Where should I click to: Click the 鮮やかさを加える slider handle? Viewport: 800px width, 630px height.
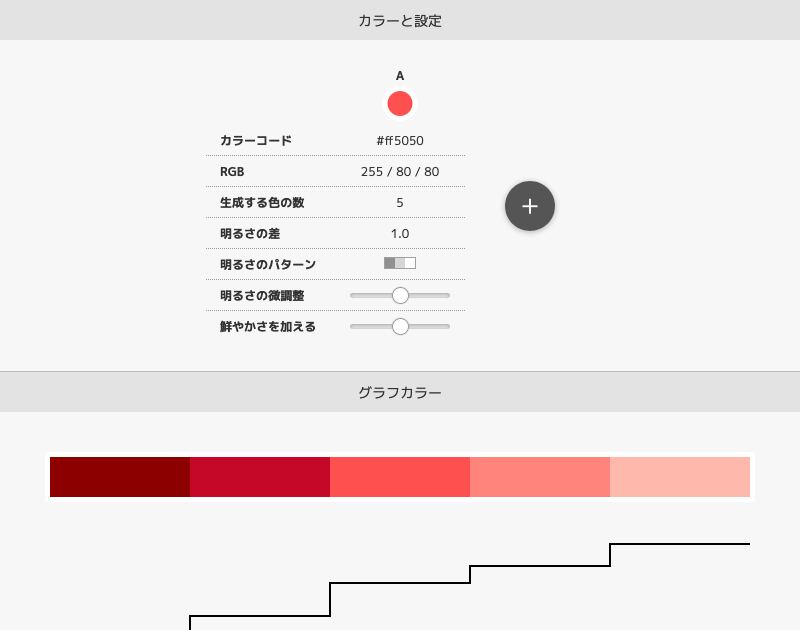[x=400, y=326]
